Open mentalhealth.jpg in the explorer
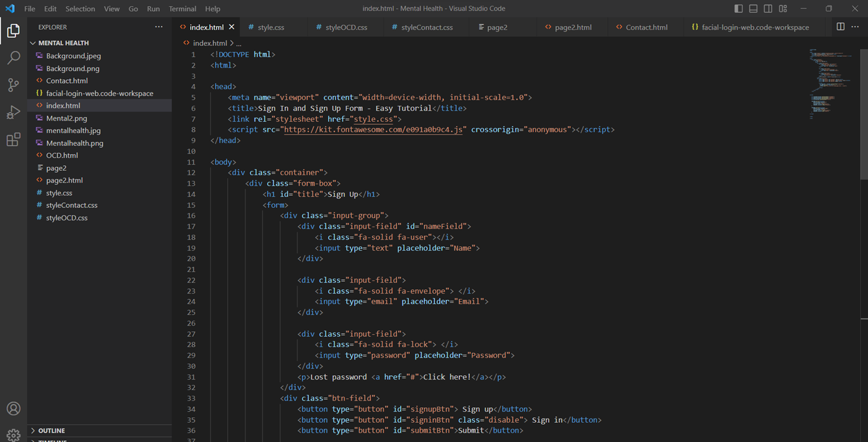Viewport: 868px width, 442px height. point(99,131)
